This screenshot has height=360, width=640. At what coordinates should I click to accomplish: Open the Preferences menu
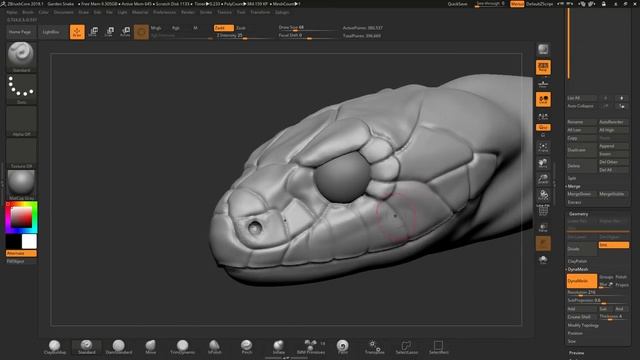pyautogui.click(x=164, y=12)
